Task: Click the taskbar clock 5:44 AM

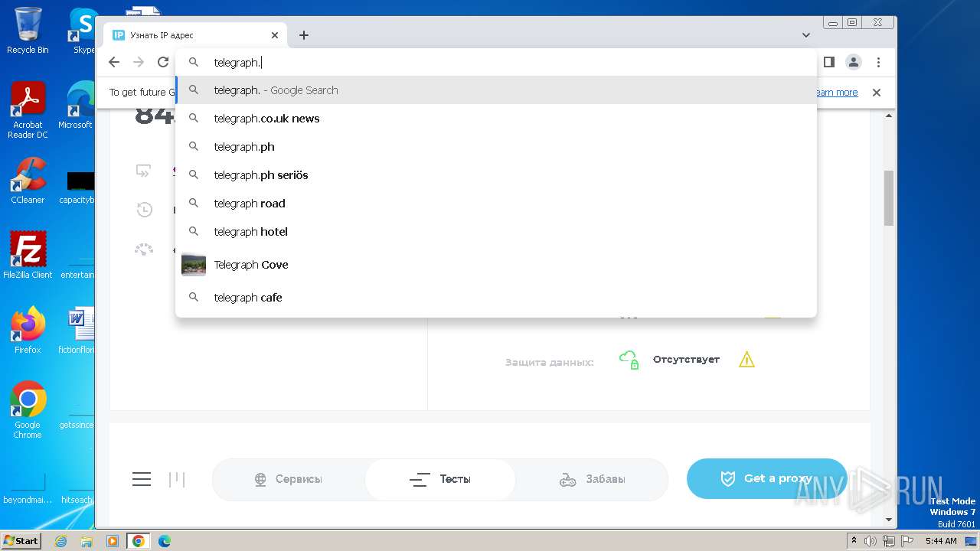Action: click(x=941, y=541)
